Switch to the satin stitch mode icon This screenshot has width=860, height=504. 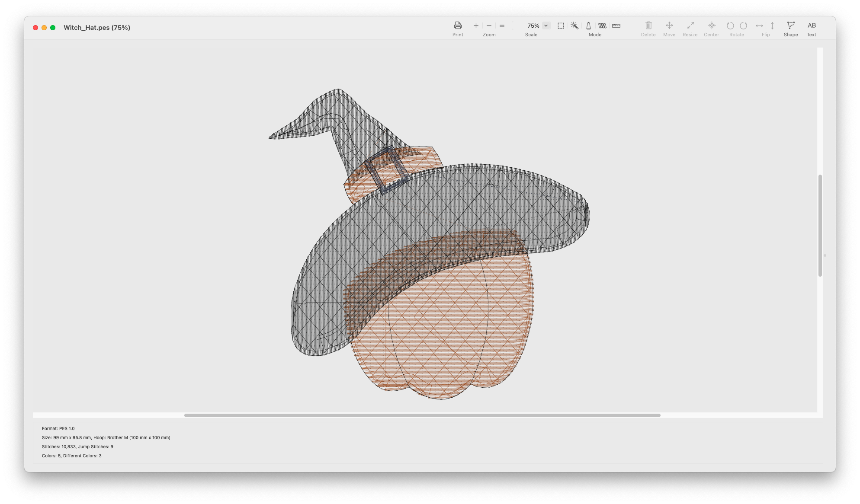(x=588, y=26)
